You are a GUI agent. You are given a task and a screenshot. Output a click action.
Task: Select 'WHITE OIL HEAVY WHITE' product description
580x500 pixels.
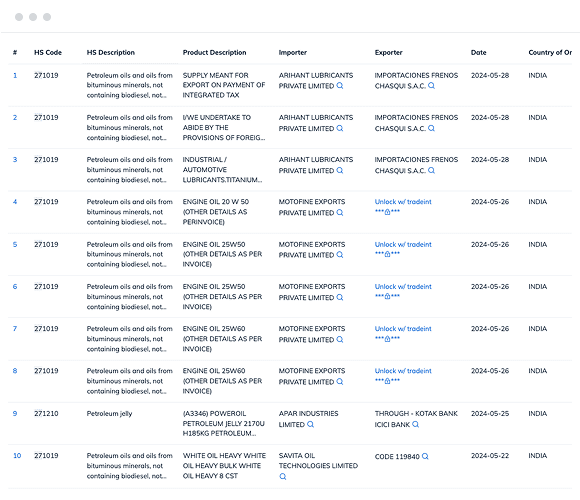tap(224, 466)
